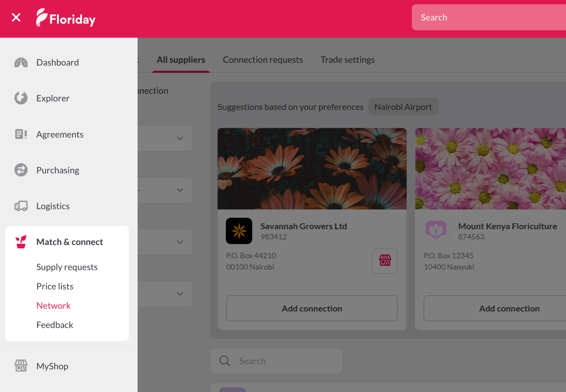Add connection to Mount Kenya Floriculture
566x392 pixels.
click(x=509, y=308)
